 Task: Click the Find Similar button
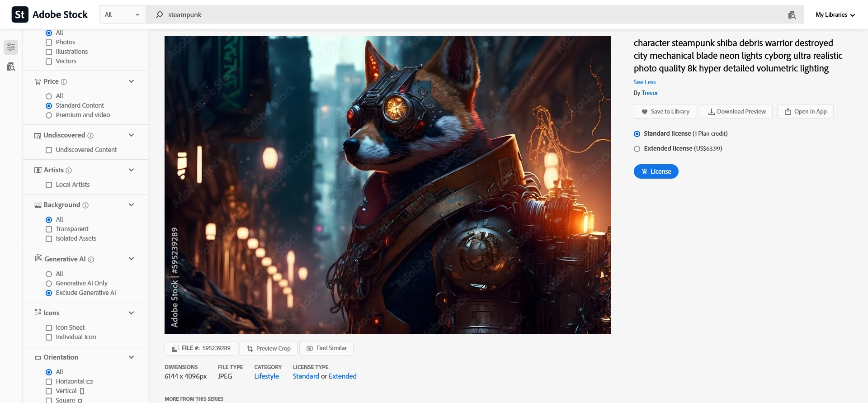326,348
